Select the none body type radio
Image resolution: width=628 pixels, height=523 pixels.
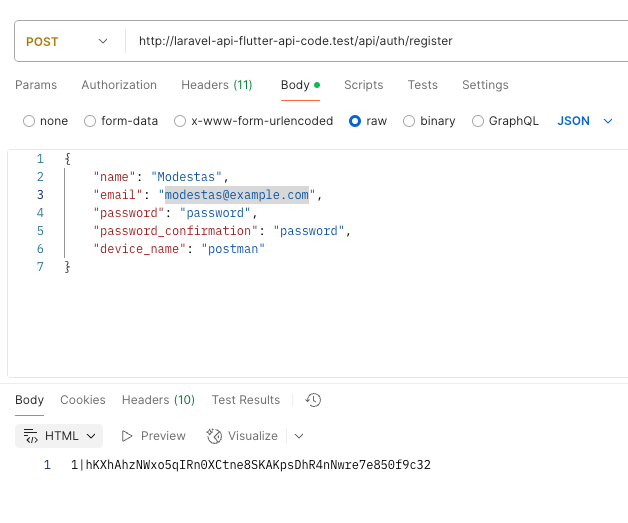[28, 121]
